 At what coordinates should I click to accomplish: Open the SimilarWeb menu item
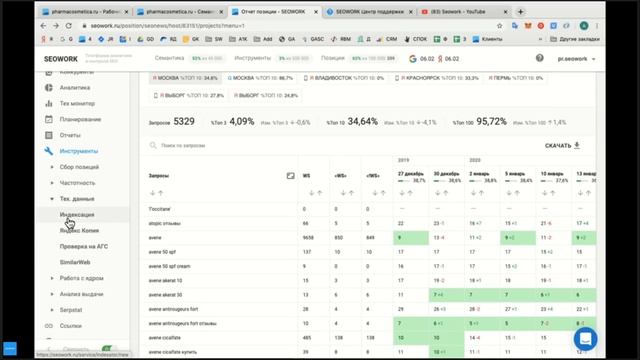[75, 262]
